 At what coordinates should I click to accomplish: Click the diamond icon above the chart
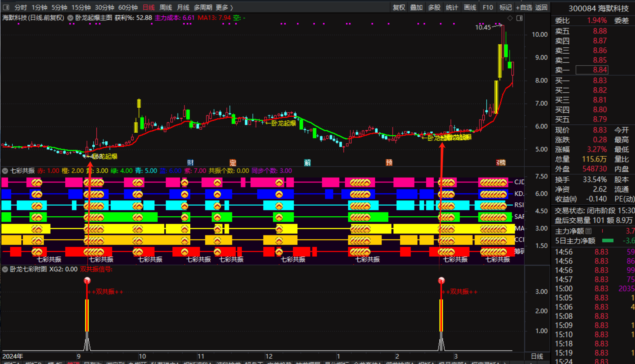point(510,18)
